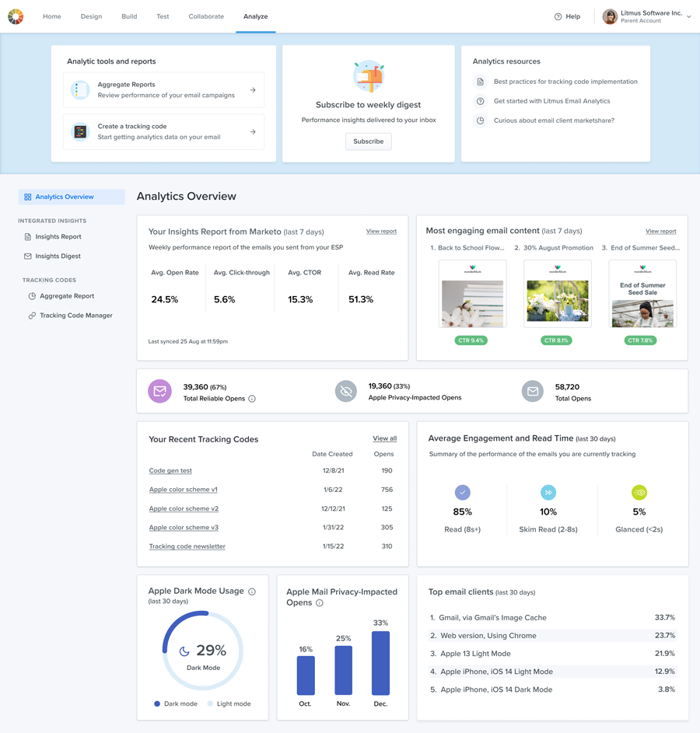The image size is (700, 733).
Task: Open Tracking Code Manager in sidebar
Action: coord(76,316)
